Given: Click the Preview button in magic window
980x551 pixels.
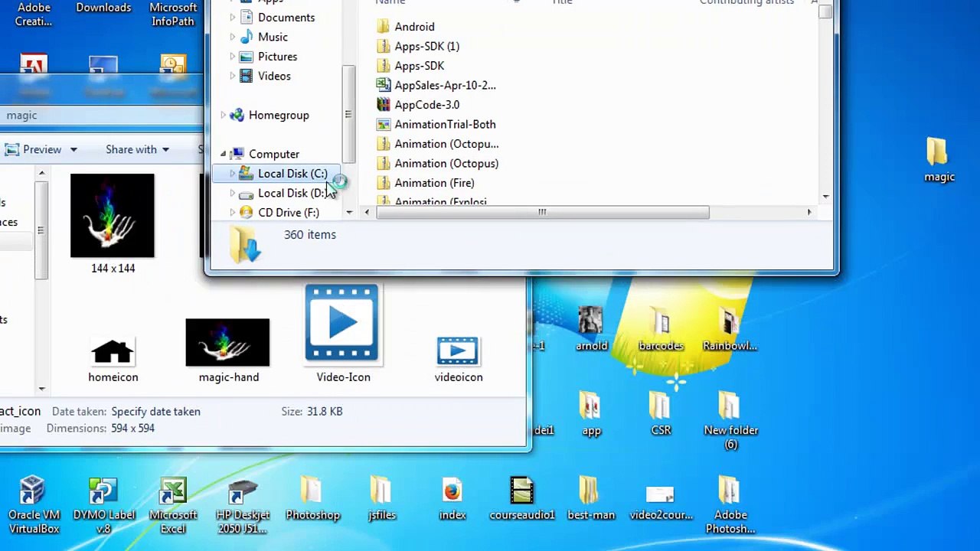Looking at the screenshot, I should click(34, 149).
